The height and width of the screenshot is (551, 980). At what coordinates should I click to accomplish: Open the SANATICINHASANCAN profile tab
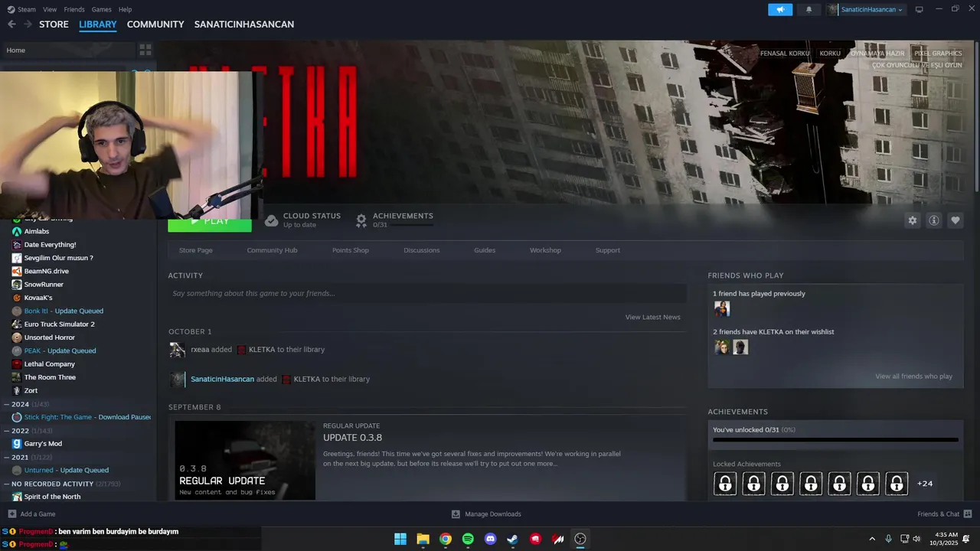[x=244, y=24]
